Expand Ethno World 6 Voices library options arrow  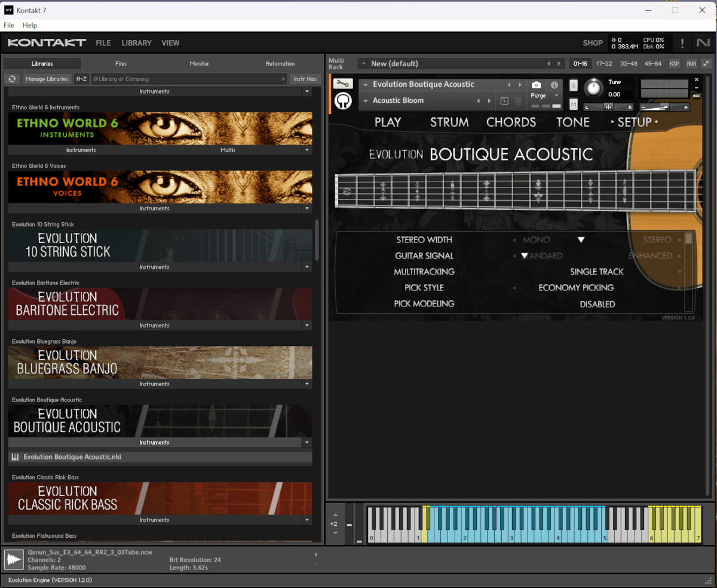click(x=307, y=209)
